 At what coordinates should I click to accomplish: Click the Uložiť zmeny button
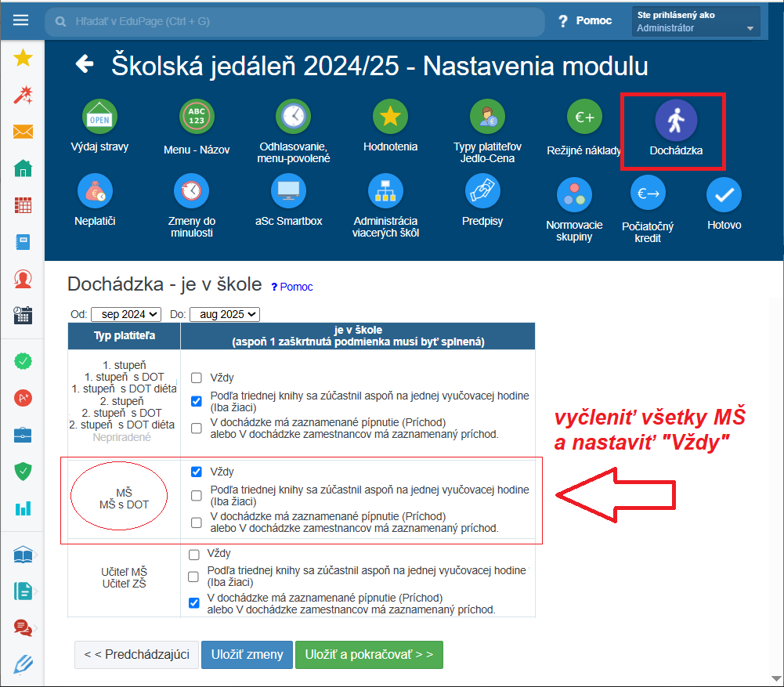point(247,655)
